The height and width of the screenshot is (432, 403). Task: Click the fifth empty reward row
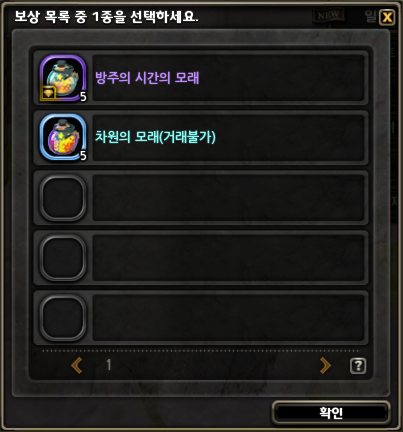(x=201, y=317)
